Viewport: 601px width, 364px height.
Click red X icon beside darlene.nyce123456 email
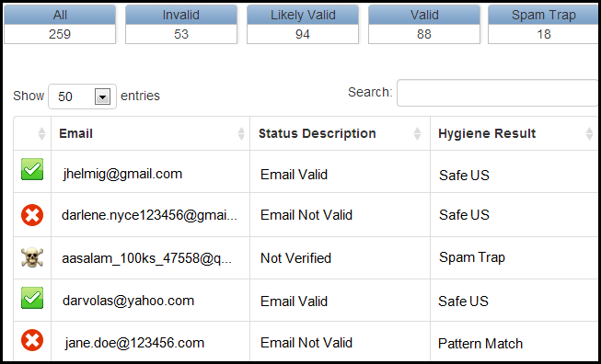[x=32, y=215]
